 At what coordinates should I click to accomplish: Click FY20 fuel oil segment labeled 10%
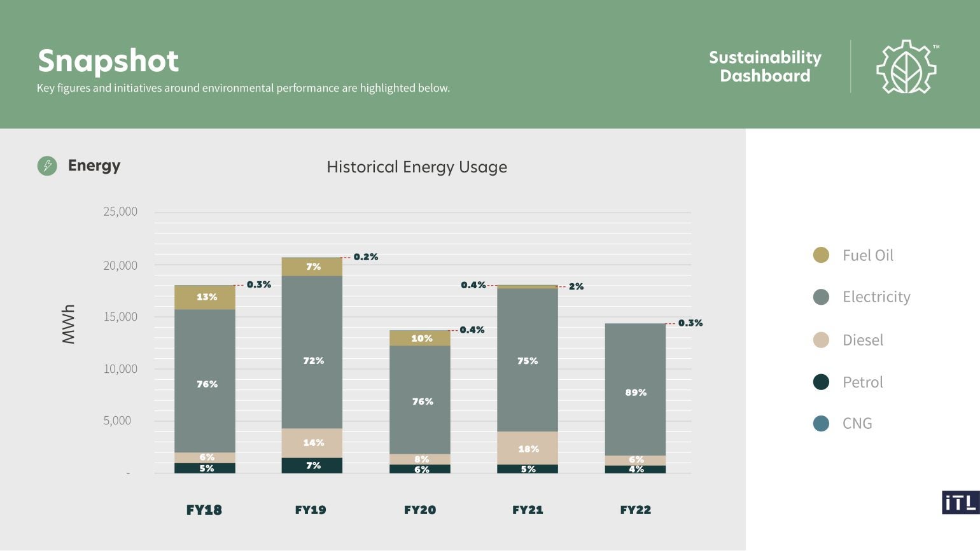pos(420,338)
